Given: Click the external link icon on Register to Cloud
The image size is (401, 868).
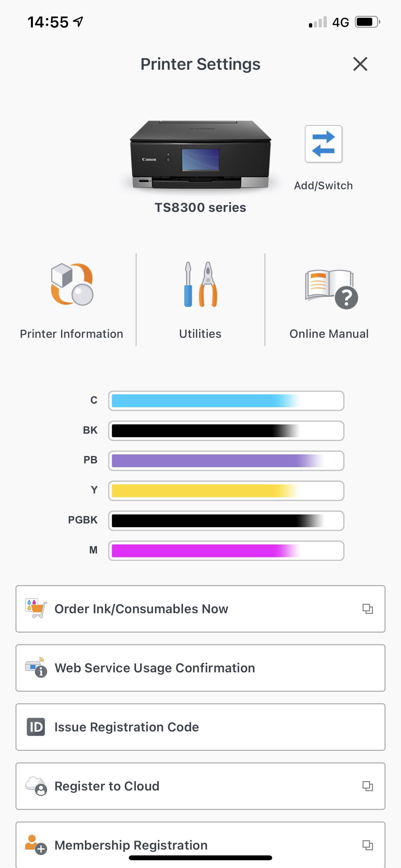Looking at the screenshot, I should coord(368,786).
